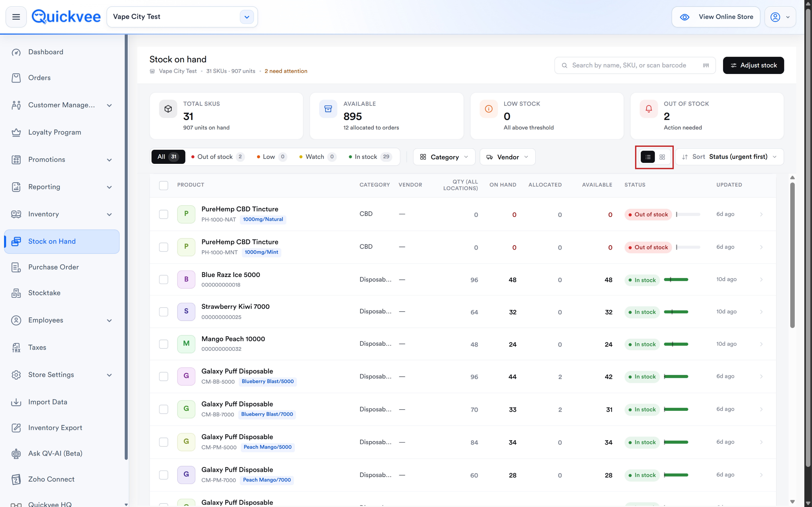Click the Out of Stock summary card
The width and height of the screenshot is (812, 507).
(x=707, y=116)
